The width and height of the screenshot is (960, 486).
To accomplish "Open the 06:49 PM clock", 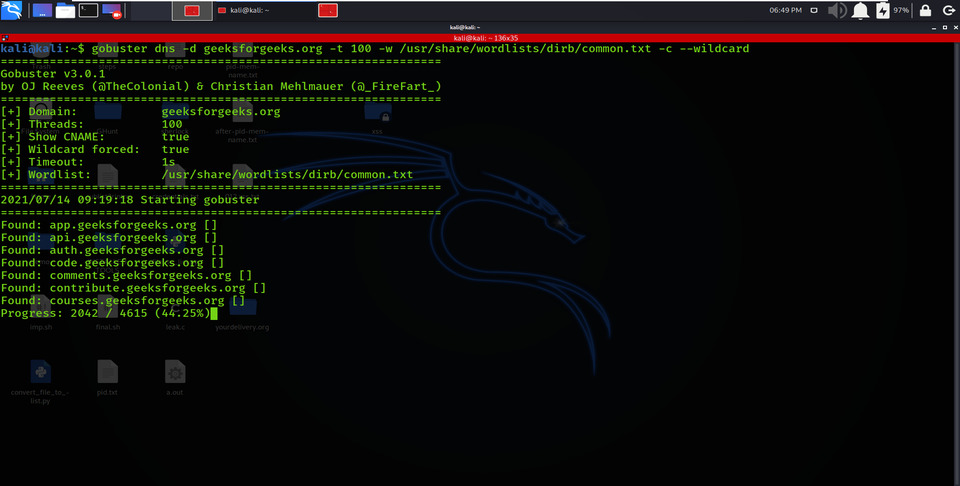I will click(x=786, y=10).
